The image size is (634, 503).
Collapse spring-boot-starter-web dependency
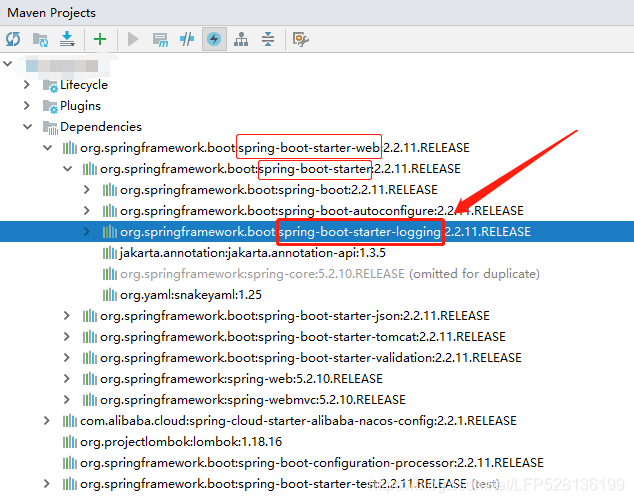click(x=47, y=148)
